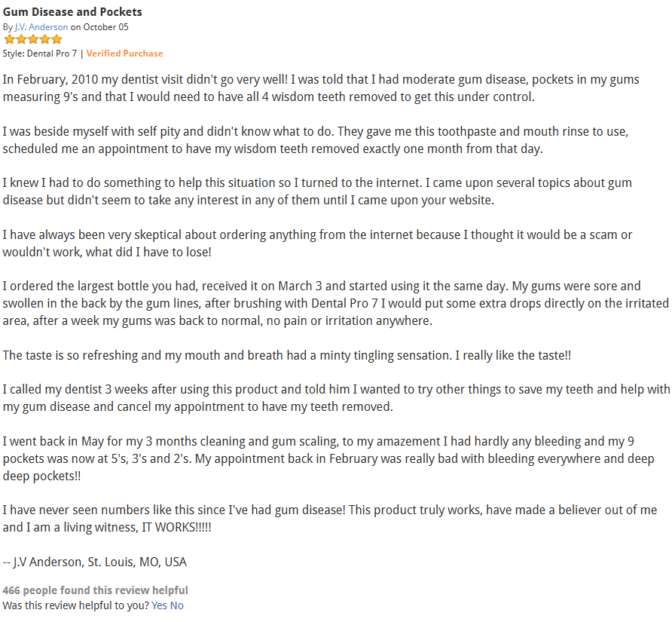Click the paragraph about self pity
The image size is (672, 622).
pyautogui.click(x=315, y=140)
